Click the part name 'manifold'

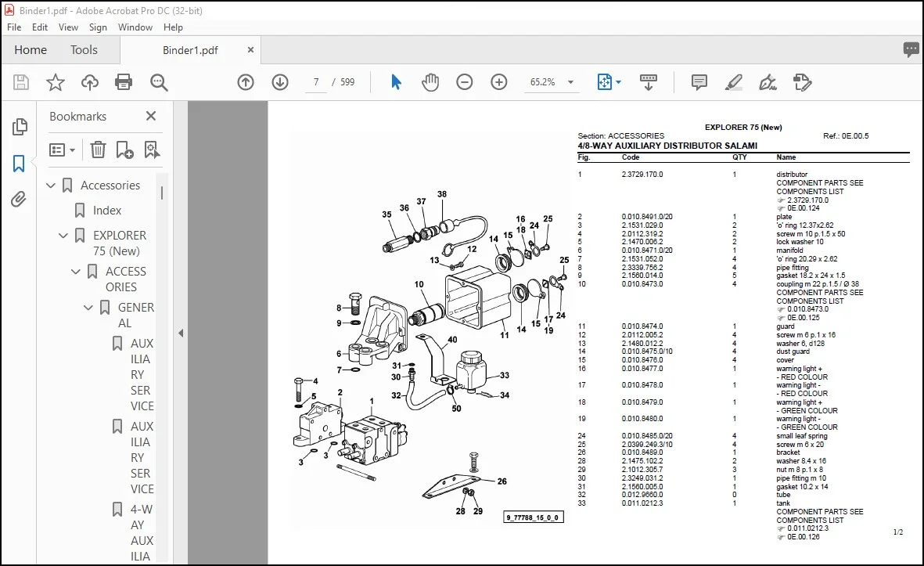point(789,251)
